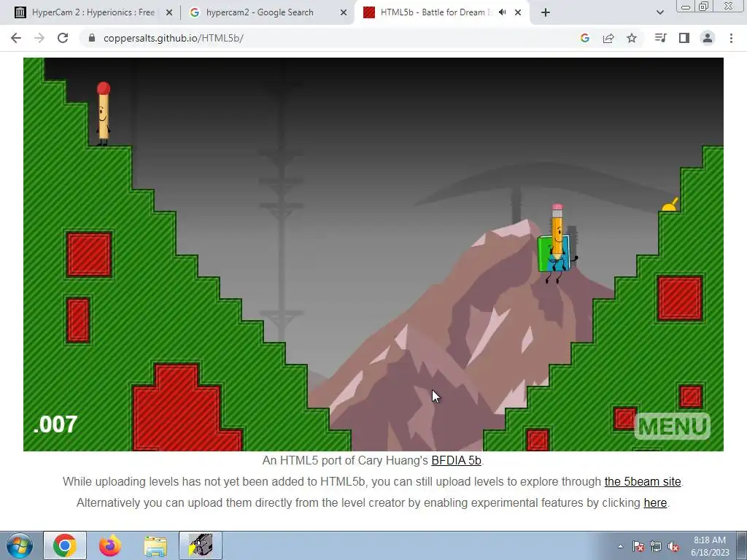Click the Action Center flag icon
Viewport: 747px width, 560px height.
[638, 547]
